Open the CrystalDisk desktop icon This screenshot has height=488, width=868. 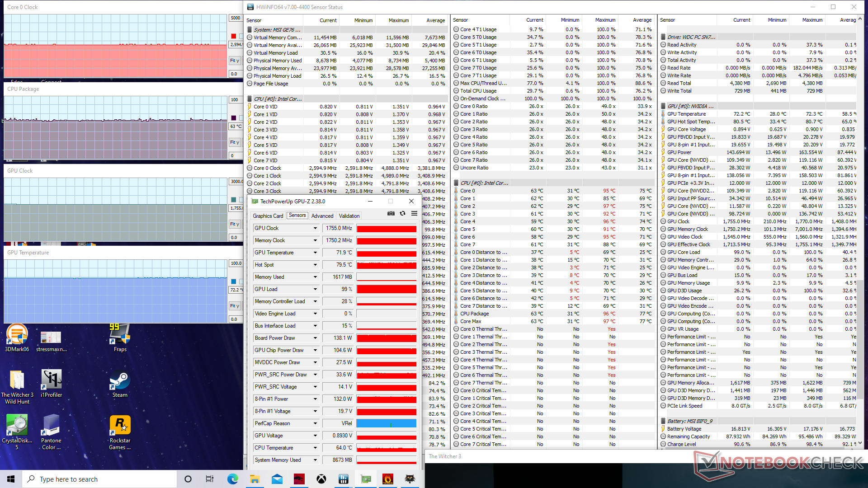(x=17, y=432)
